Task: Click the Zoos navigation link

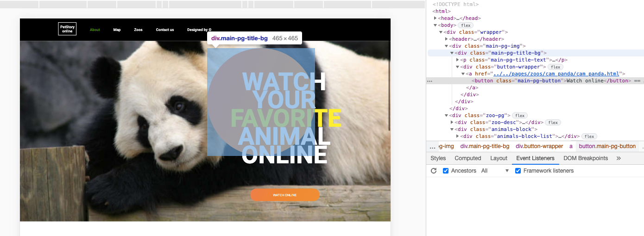Action: (138, 30)
